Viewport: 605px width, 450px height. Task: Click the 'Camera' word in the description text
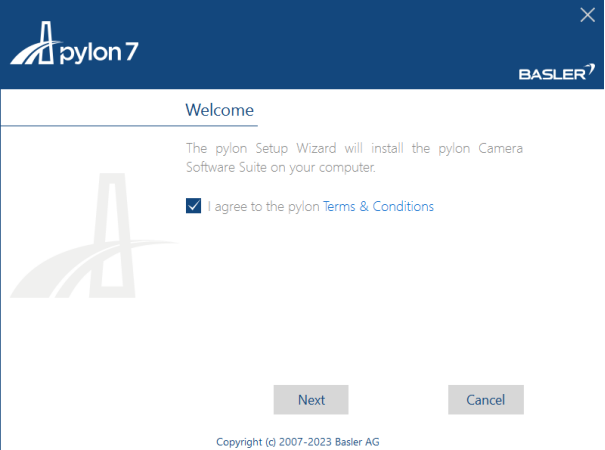click(500, 148)
